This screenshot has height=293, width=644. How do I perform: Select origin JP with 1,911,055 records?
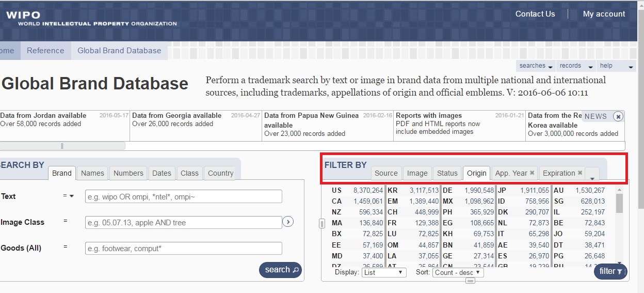coord(524,190)
